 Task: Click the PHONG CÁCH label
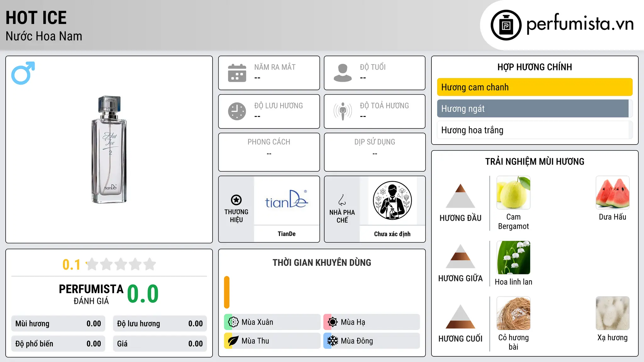(x=269, y=142)
